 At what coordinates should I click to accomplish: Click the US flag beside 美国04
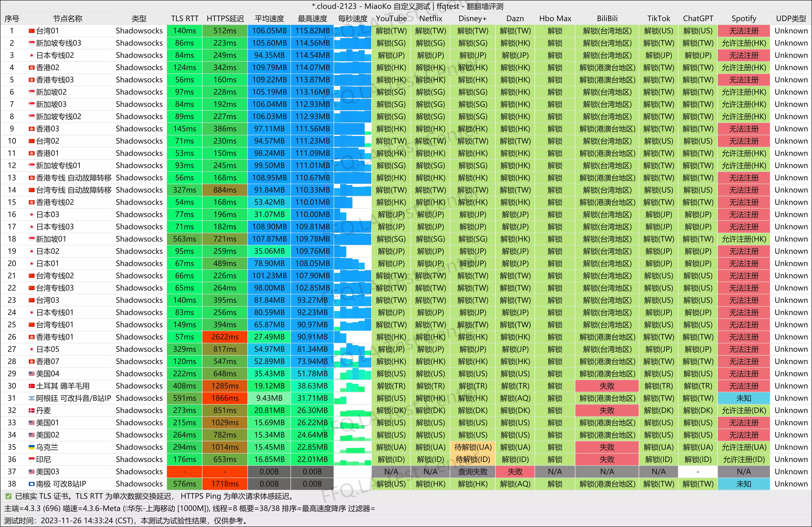[x=31, y=374]
